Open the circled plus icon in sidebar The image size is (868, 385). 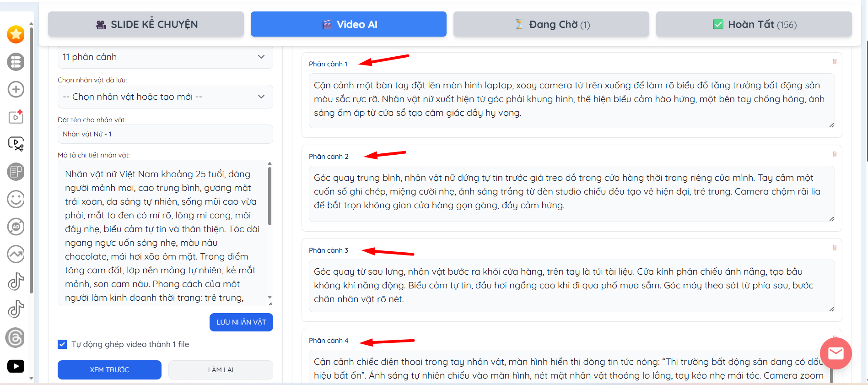pos(16,89)
